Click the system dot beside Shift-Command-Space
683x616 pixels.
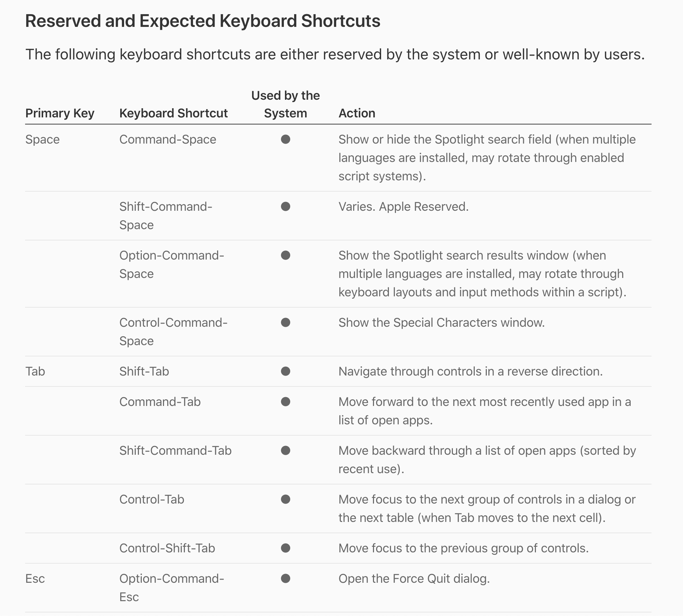pos(285,207)
